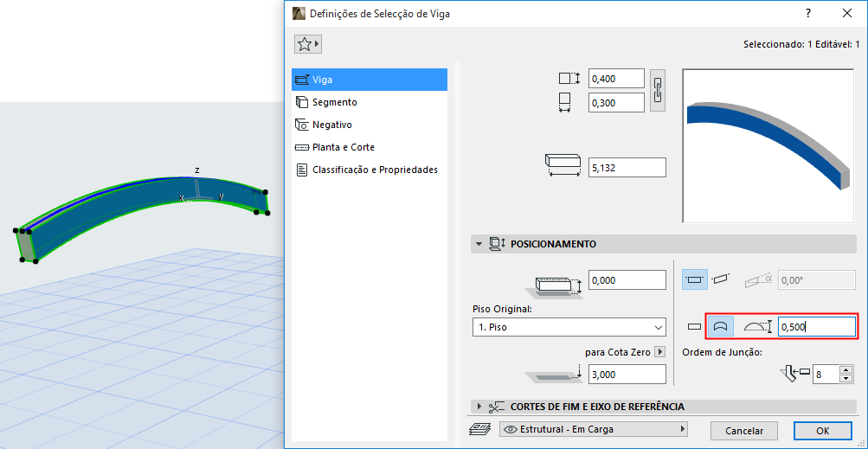
Task: Click the 'Piso Original:' label
Action: pos(502,309)
